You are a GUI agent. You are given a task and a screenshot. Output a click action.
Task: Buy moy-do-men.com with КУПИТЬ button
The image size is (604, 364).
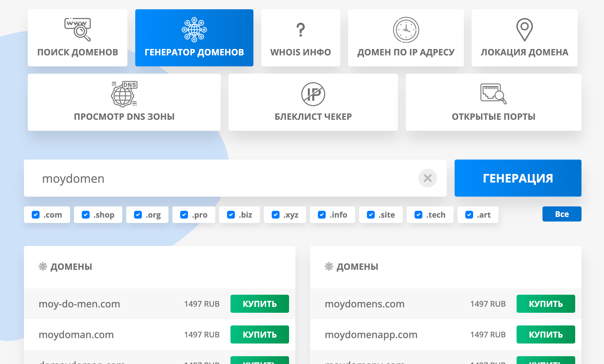(260, 304)
